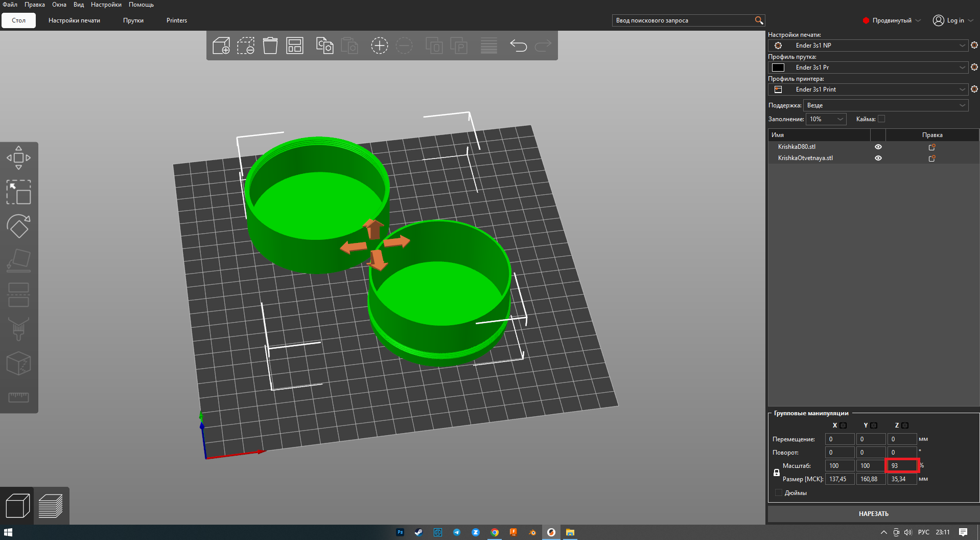Open the Продвинутый mode dropdown
Viewport: 980px width, 540px height.
(892, 20)
